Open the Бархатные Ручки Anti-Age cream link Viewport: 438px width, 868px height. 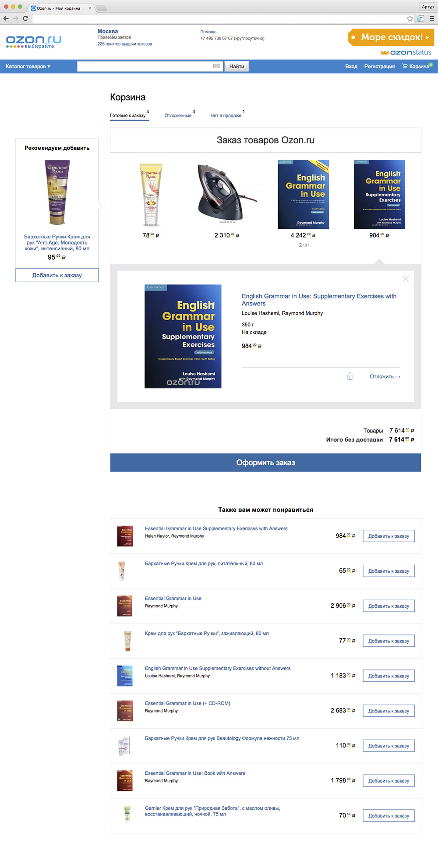tap(57, 242)
